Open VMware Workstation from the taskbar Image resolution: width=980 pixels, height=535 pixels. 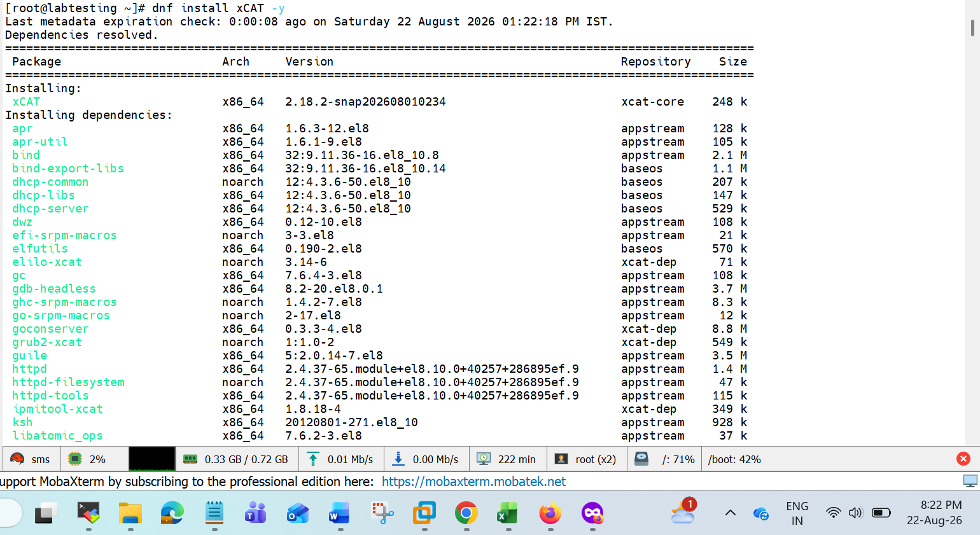[x=424, y=513]
